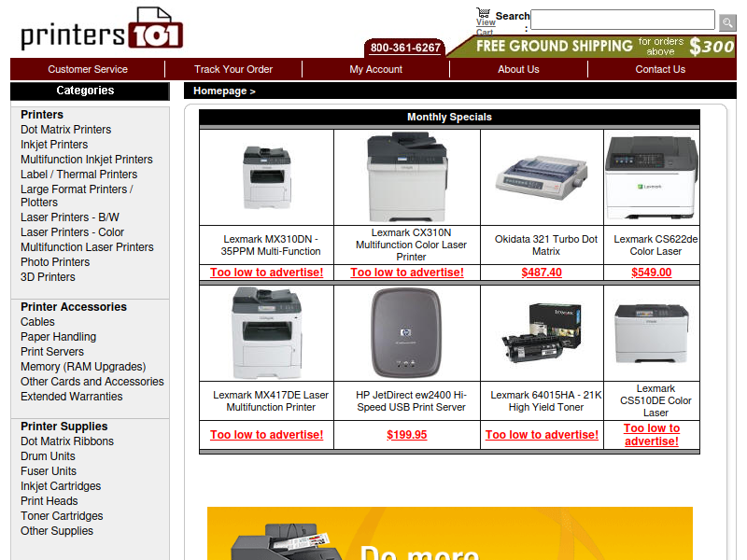The width and height of the screenshot is (747, 560).
Task: Focus the Search text field
Action: click(x=623, y=20)
